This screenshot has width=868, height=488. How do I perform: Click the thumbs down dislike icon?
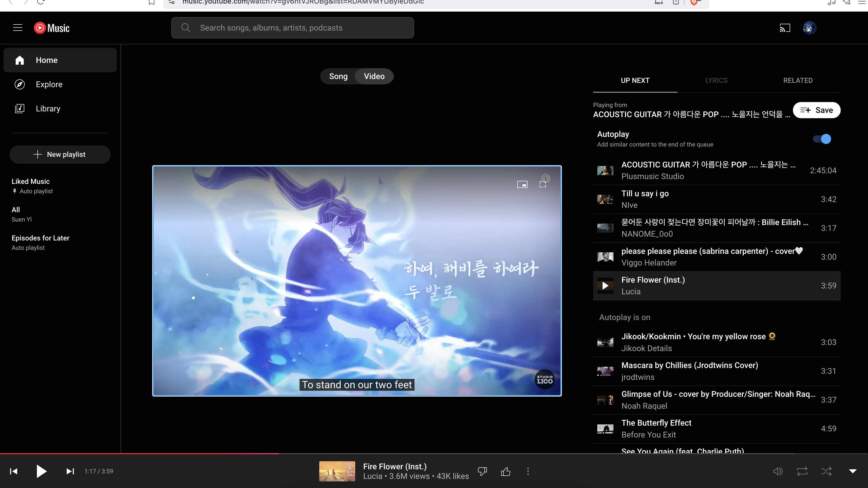[482, 471]
